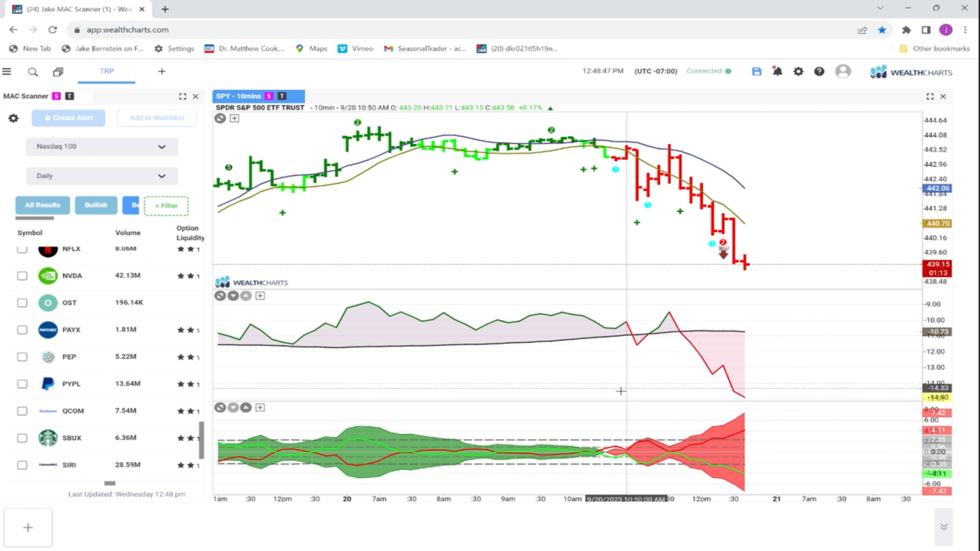Click the T badge on SPY chart tab
This screenshot has width=980, height=551.
pyautogui.click(x=282, y=96)
